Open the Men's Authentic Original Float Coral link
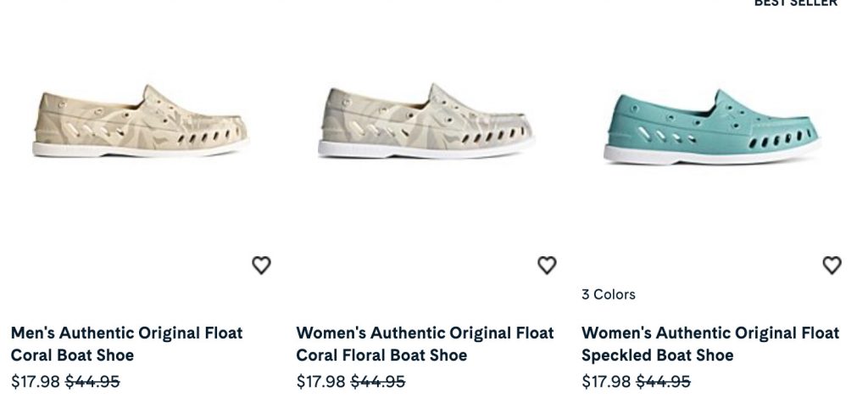868x420 pixels. 127,344
